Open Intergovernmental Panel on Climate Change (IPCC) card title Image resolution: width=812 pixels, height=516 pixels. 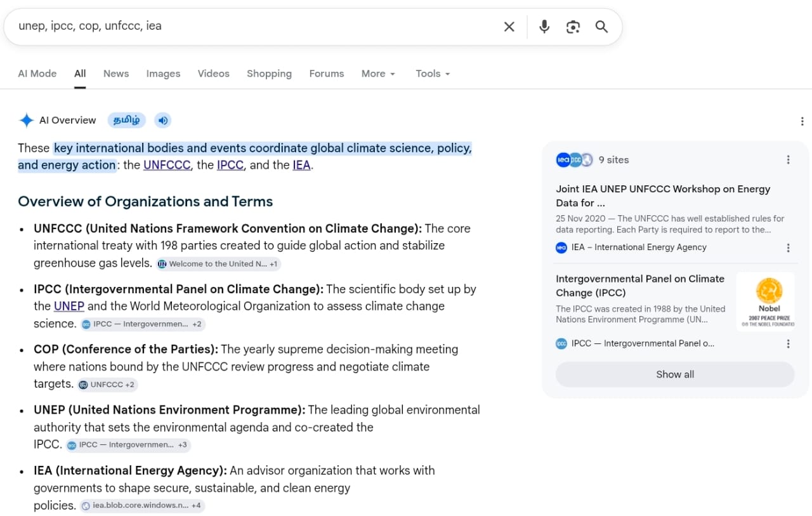pos(640,286)
